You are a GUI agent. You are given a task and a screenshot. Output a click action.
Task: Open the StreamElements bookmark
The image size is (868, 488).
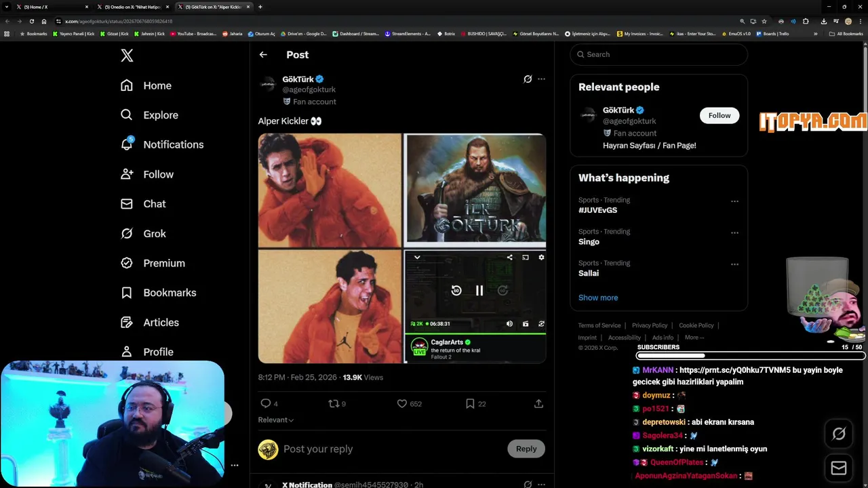click(408, 33)
